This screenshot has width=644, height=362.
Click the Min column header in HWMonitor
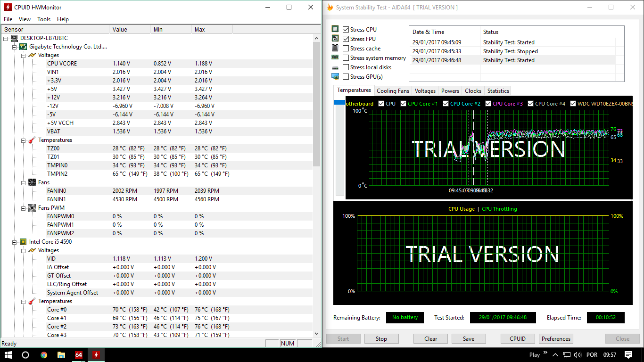pos(171,29)
